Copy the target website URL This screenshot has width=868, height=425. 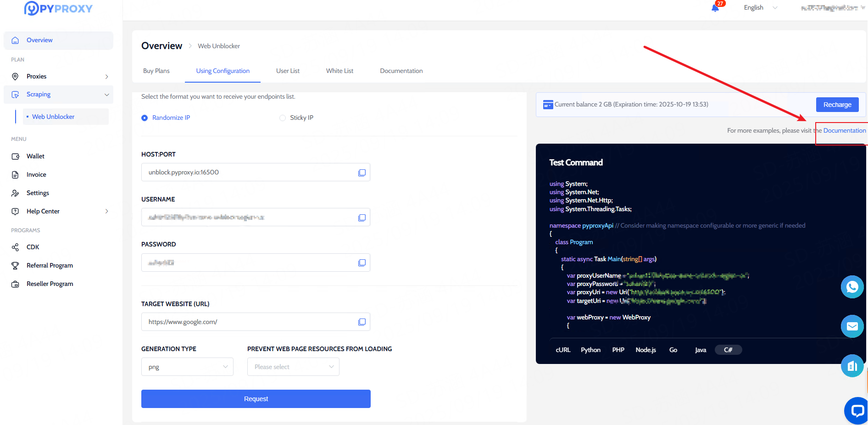pyautogui.click(x=362, y=322)
